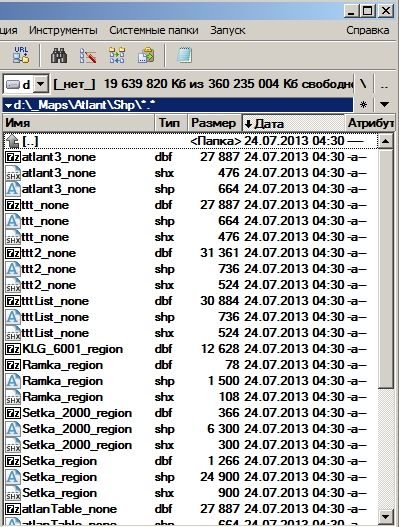Viewport: 399px width, 527px height.
Task: Click the current path d:\_Maps\Atlant\Shp bar
Action: point(178,105)
